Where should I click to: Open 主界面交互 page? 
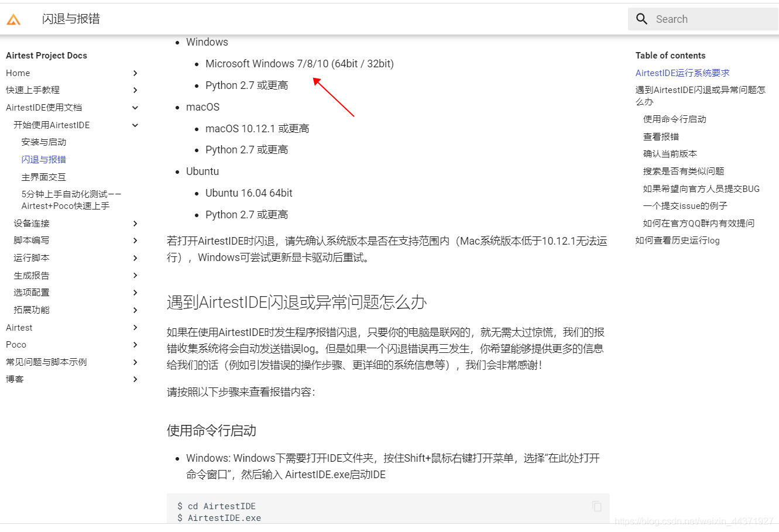click(44, 177)
